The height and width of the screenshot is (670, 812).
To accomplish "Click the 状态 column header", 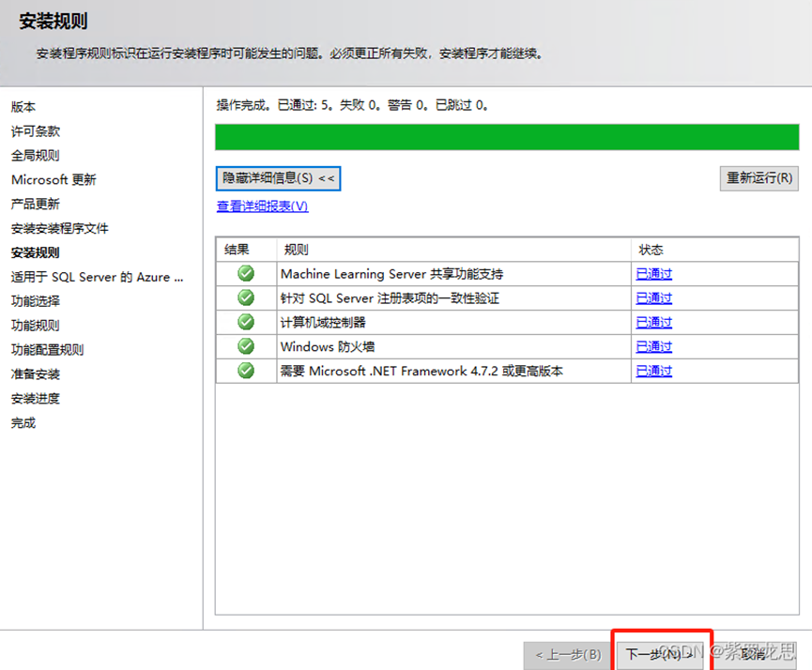I will point(714,251).
